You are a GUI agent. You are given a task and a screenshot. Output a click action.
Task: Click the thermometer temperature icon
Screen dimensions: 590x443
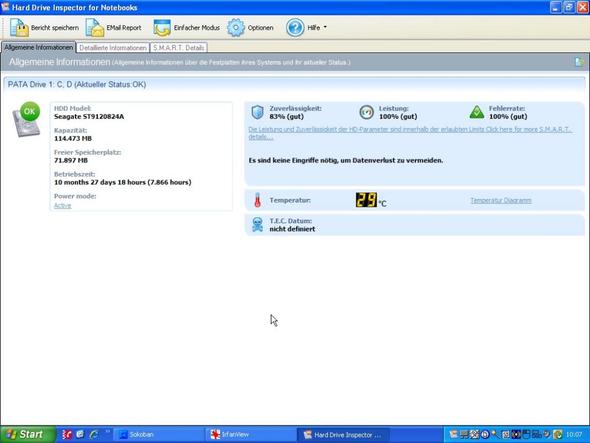[x=257, y=200]
